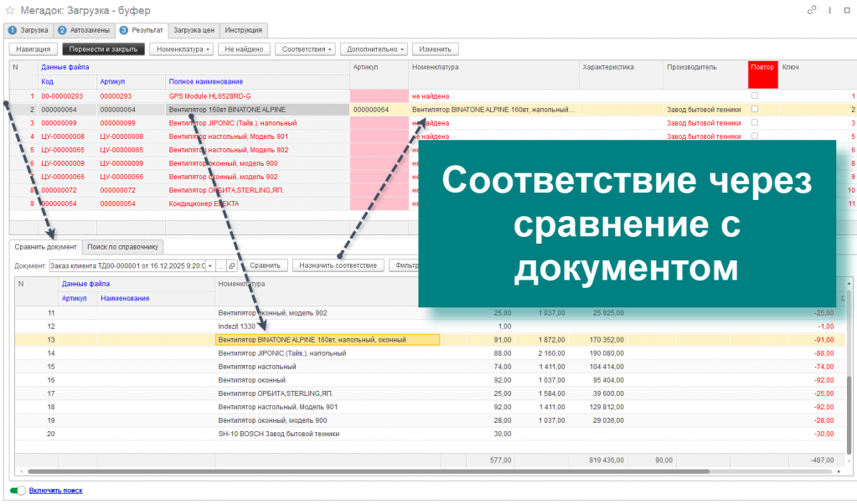Add the form to favorites with the star icon
The image size is (857, 504).
(10, 10)
